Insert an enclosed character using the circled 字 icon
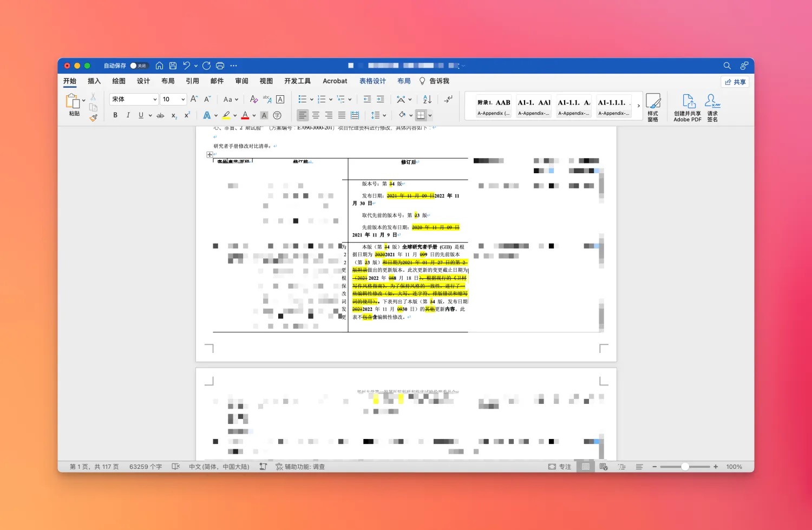The width and height of the screenshot is (812, 530). tap(277, 115)
